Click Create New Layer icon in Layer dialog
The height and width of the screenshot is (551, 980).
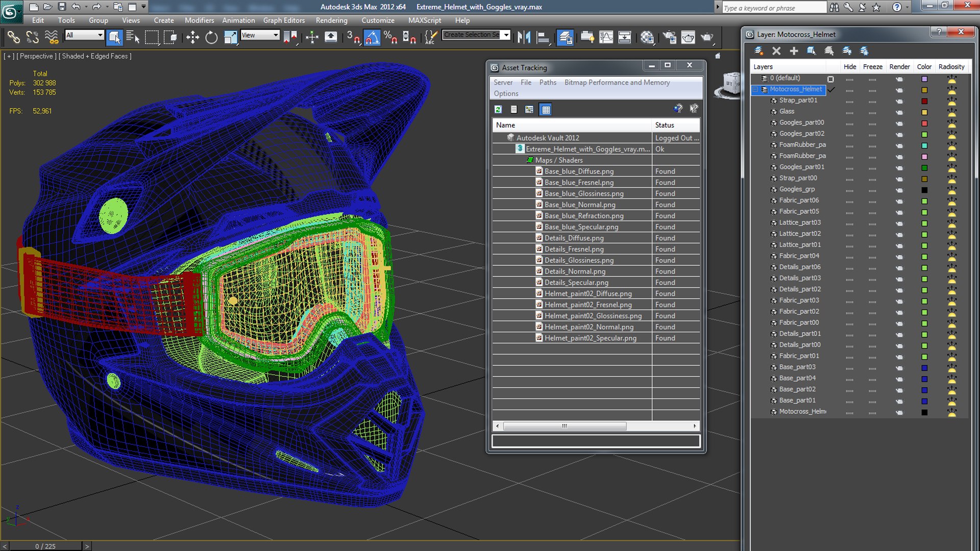758,51
